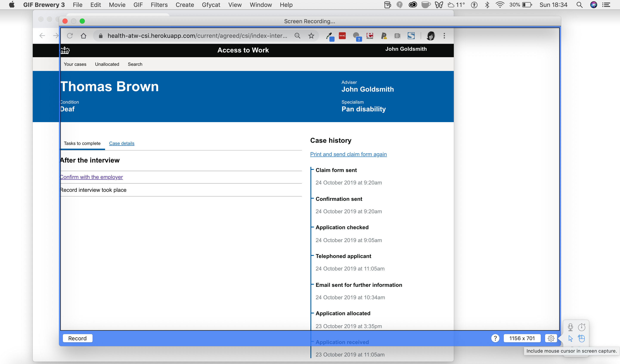Image resolution: width=620 pixels, height=364 pixels.
Task: Toggle microphone audio recording
Action: tap(570, 327)
